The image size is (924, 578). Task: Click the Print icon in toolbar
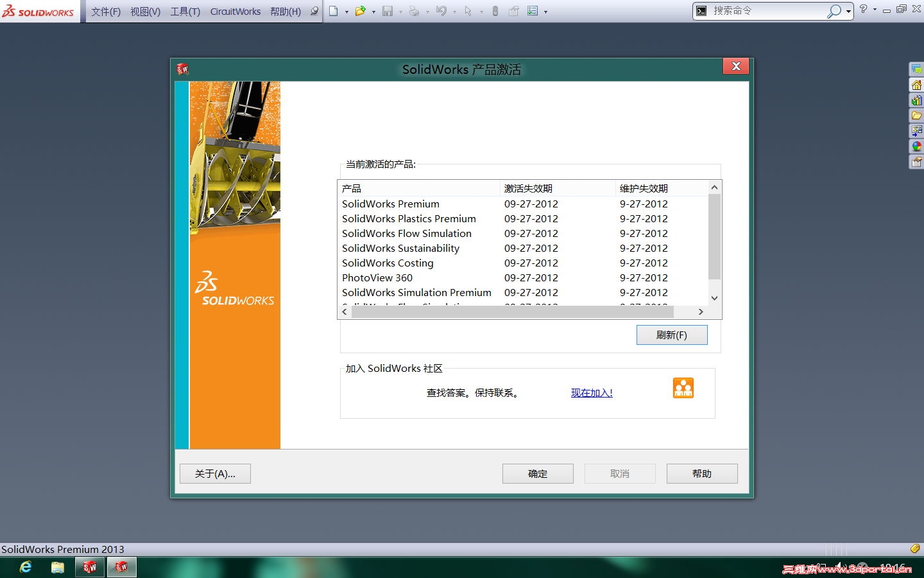[415, 11]
